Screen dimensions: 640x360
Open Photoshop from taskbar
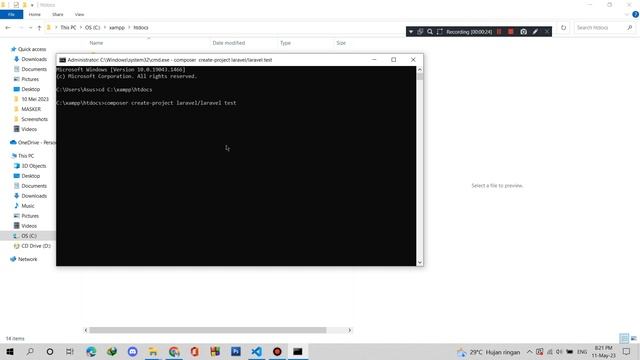pos(236,352)
